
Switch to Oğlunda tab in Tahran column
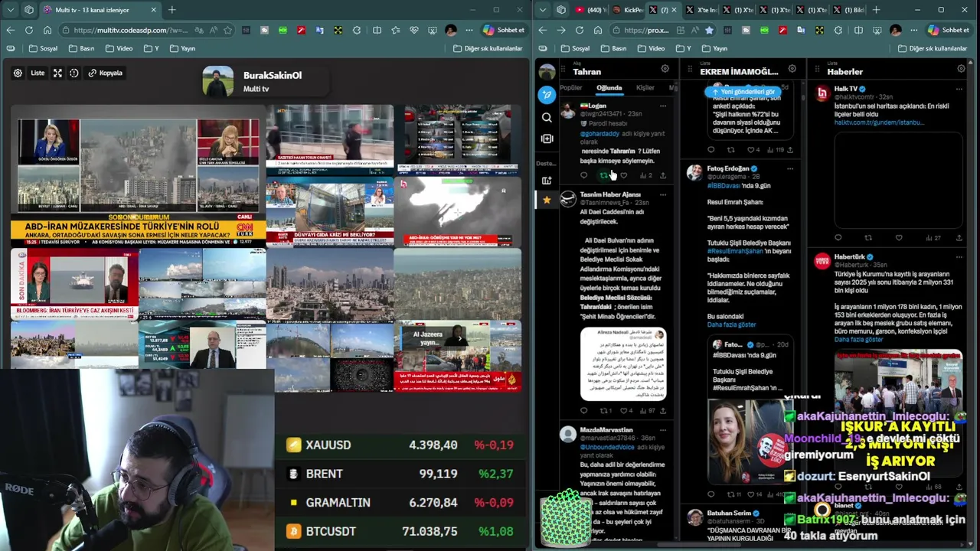609,88
